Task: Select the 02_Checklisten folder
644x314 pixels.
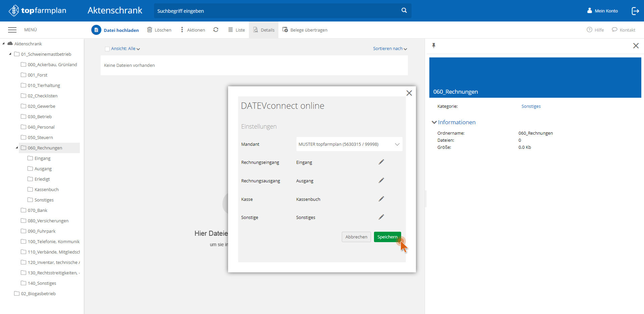Action: (39, 96)
